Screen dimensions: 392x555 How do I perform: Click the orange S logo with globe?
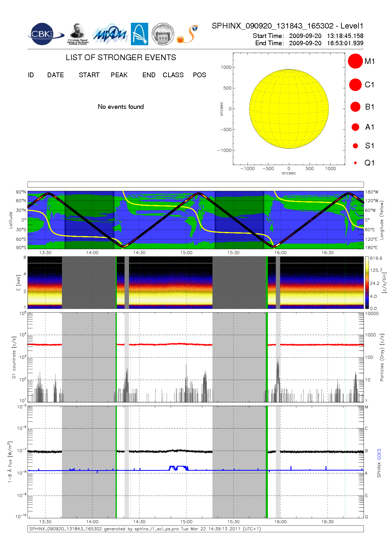click(188, 34)
